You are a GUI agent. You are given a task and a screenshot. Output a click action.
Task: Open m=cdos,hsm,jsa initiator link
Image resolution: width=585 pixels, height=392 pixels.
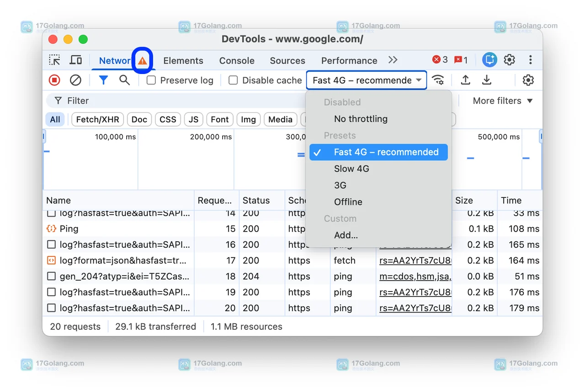[415, 276]
